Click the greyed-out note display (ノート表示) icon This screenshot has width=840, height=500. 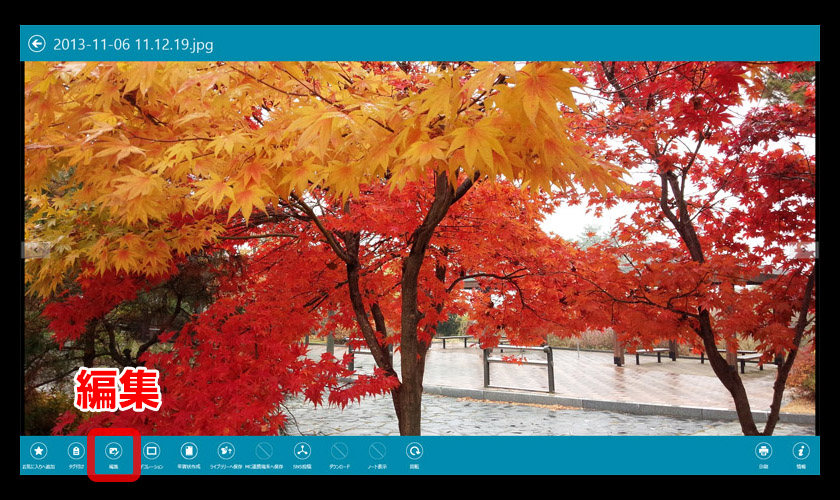tap(377, 452)
